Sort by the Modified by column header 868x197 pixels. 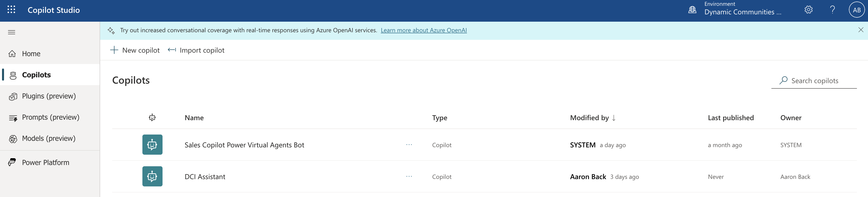[589, 118]
